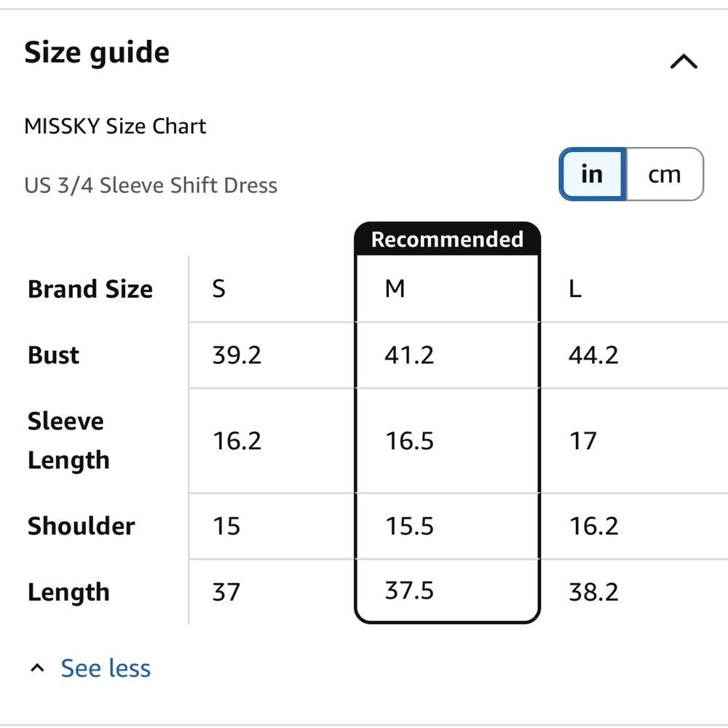The image size is (728, 728).
Task: Select the Recommended label on column M
Action: click(447, 239)
